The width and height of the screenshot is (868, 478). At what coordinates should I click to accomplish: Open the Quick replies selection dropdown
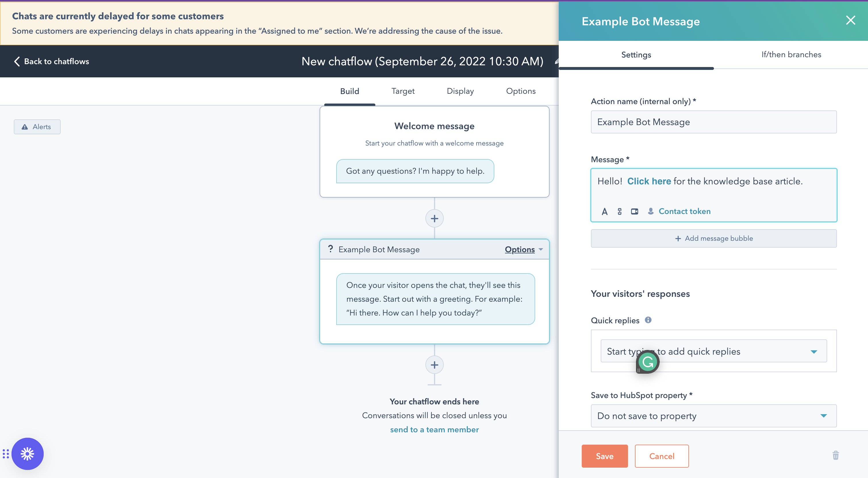813,351
